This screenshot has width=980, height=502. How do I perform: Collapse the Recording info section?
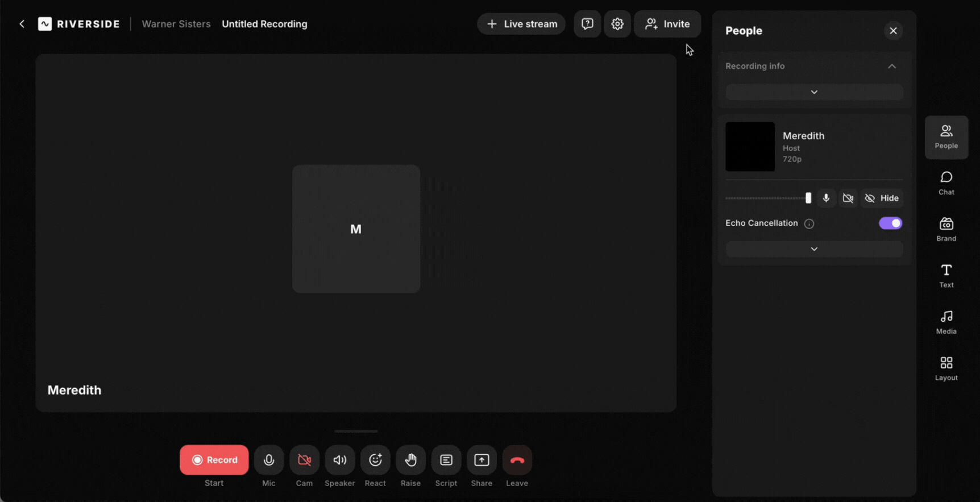(892, 67)
